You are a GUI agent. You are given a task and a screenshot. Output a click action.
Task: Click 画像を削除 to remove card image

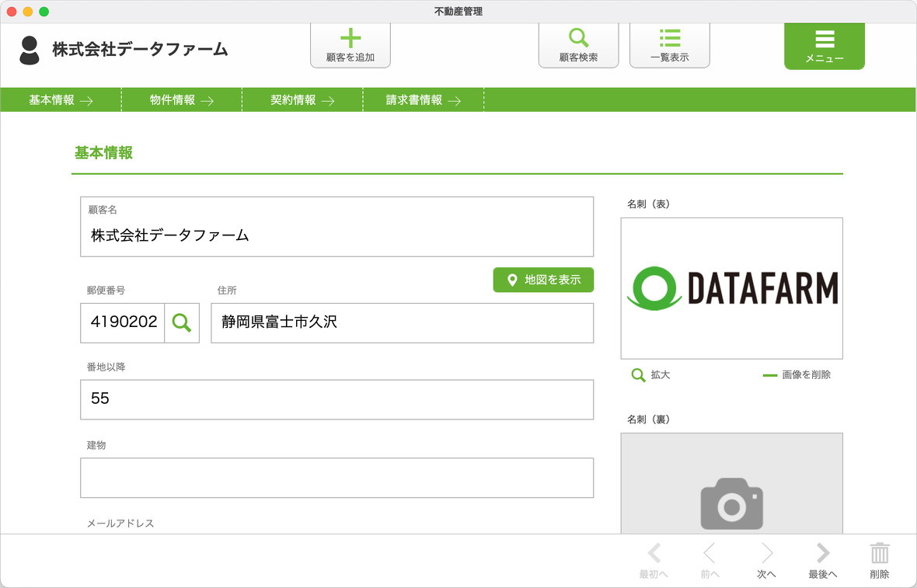[797, 375]
